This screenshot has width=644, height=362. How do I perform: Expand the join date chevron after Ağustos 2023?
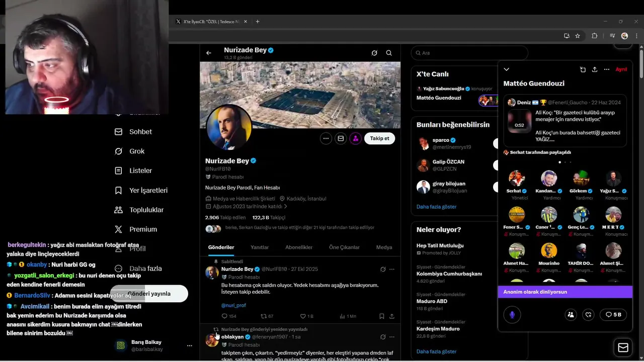coord(286,206)
